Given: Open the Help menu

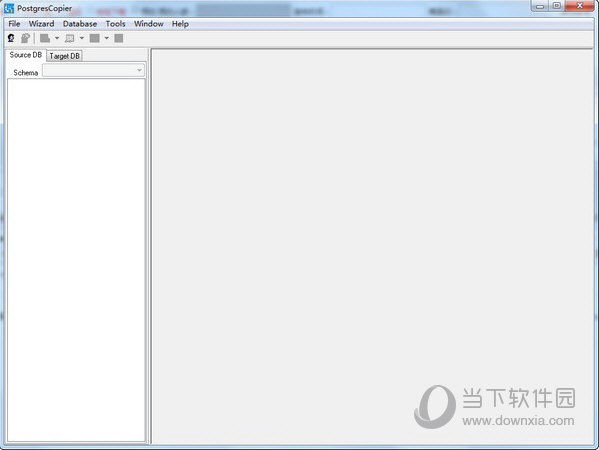Looking at the screenshot, I should [x=180, y=24].
